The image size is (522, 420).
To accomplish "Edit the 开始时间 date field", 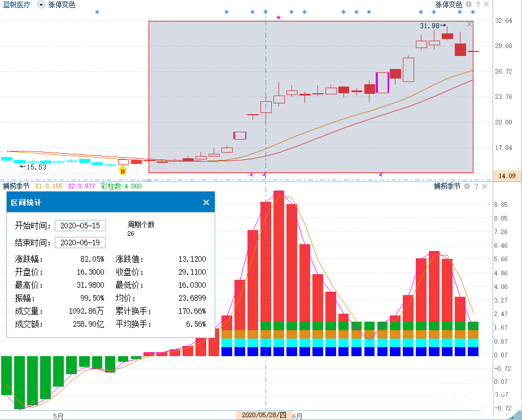I will [x=80, y=226].
